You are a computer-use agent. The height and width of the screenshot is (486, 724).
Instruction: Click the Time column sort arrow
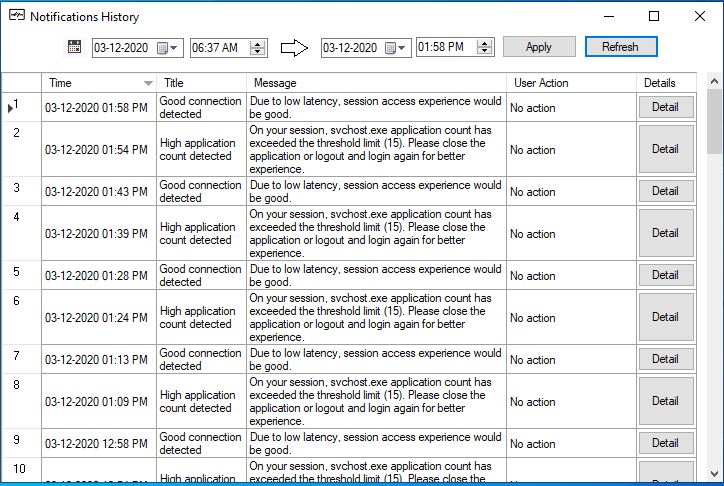(x=149, y=83)
